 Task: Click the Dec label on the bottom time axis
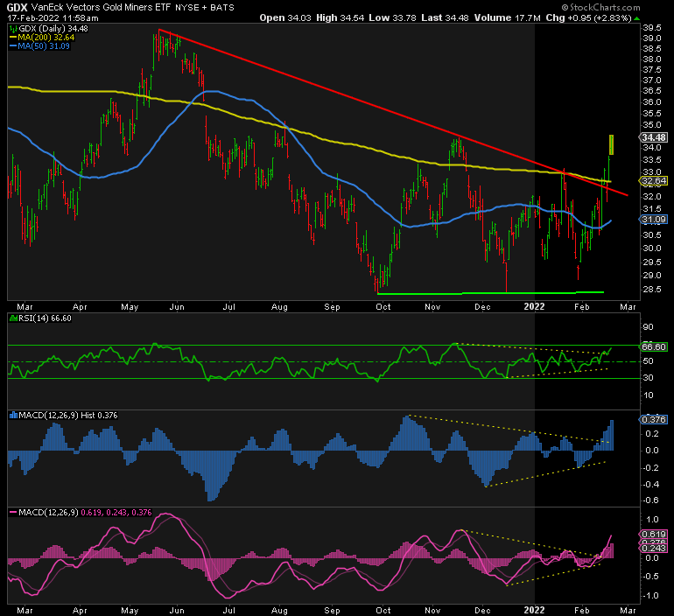(x=482, y=611)
